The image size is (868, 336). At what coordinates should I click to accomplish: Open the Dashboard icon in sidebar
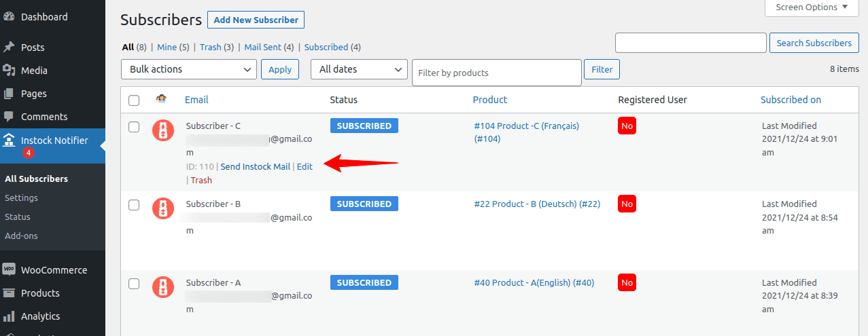tap(10, 16)
